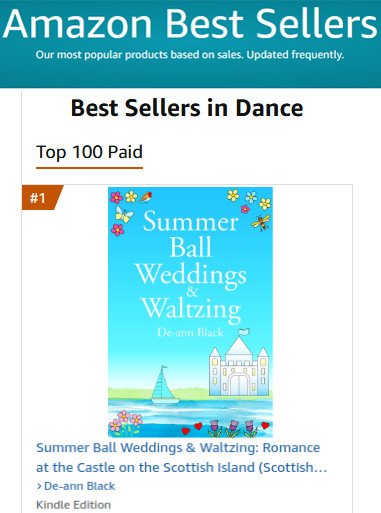This screenshot has height=513, width=381.
Task: Click the sailboat illustration on the cover
Action: [x=163, y=385]
